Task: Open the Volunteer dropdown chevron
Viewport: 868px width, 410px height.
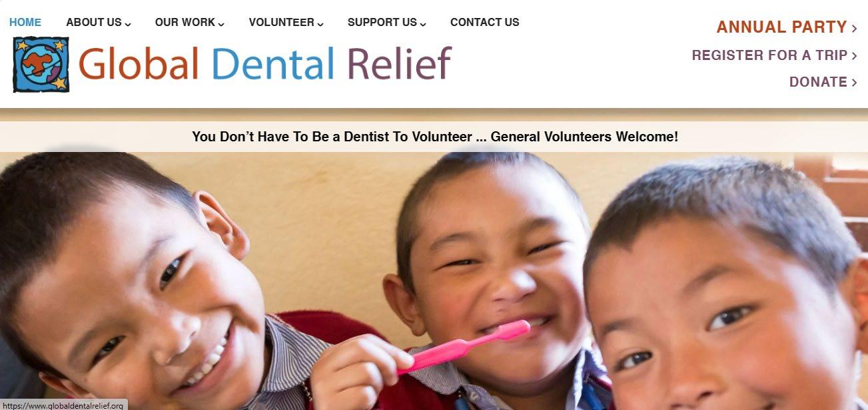Action: (x=320, y=24)
